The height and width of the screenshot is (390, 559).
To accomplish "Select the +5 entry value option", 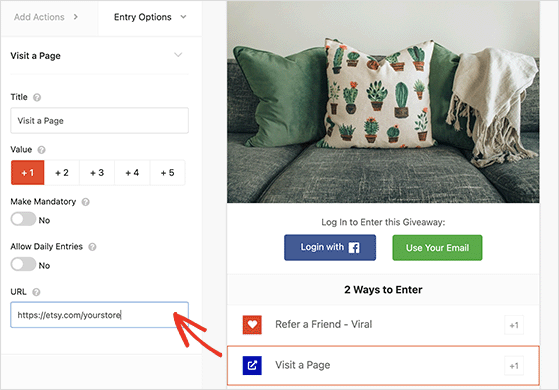I will click(168, 173).
